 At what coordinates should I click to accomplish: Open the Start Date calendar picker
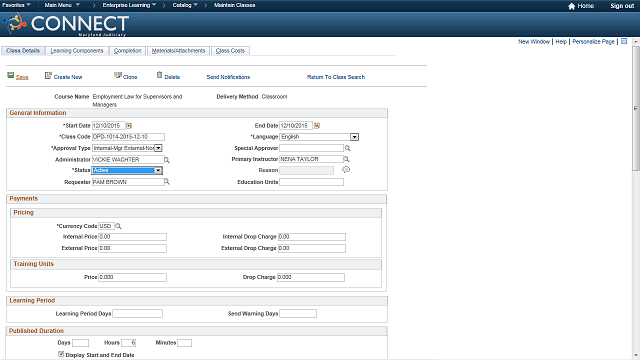pyautogui.click(x=129, y=126)
